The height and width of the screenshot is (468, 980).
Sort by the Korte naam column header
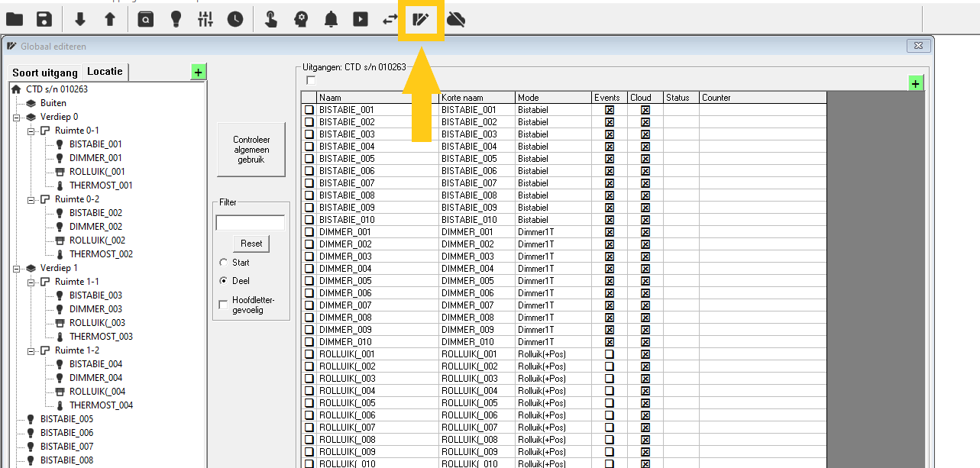pos(477,98)
